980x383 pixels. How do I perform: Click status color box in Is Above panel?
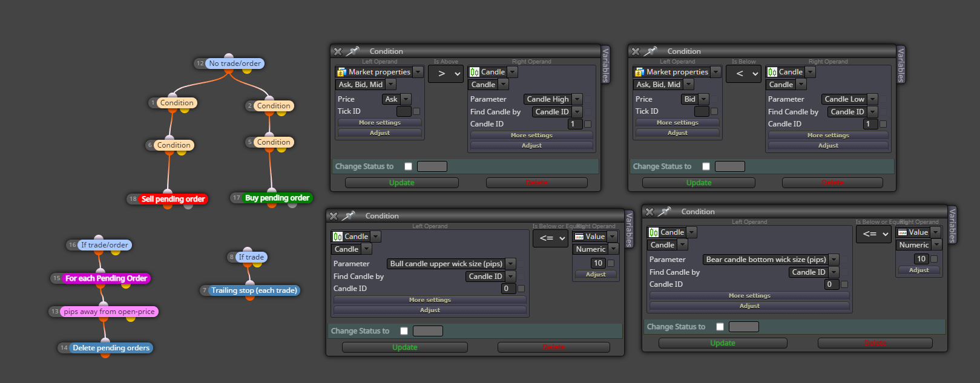(432, 166)
